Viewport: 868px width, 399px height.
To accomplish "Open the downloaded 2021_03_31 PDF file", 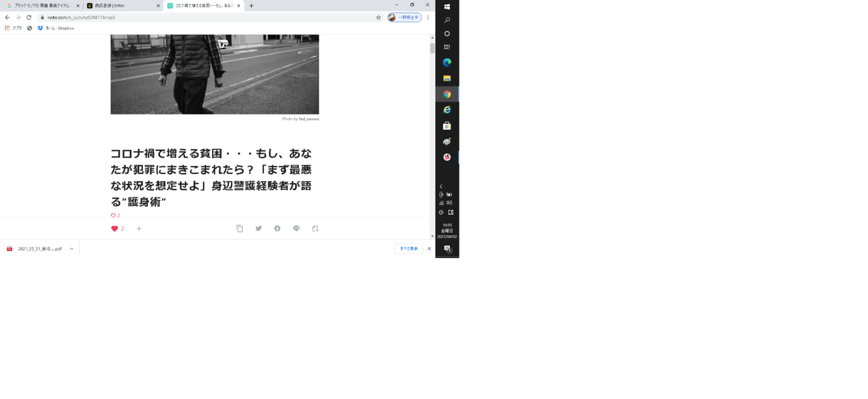I will pyautogui.click(x=35, y=249).
